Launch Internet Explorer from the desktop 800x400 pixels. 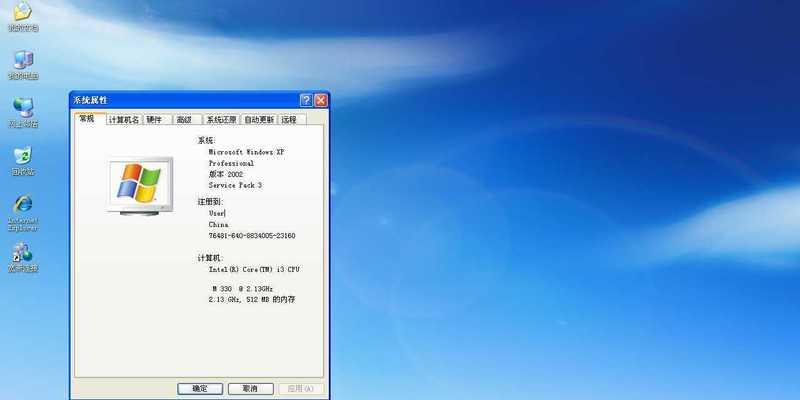coord(23,212)
